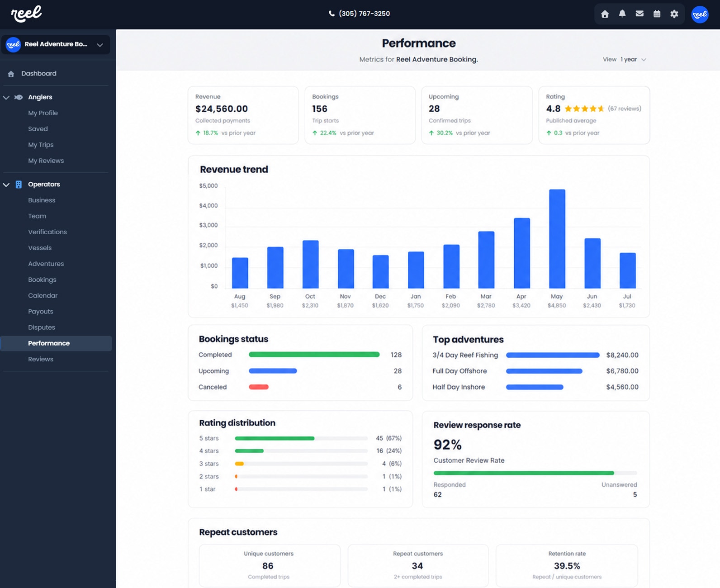
Task: Click the Operators building icon
Action: click(19, 185)
